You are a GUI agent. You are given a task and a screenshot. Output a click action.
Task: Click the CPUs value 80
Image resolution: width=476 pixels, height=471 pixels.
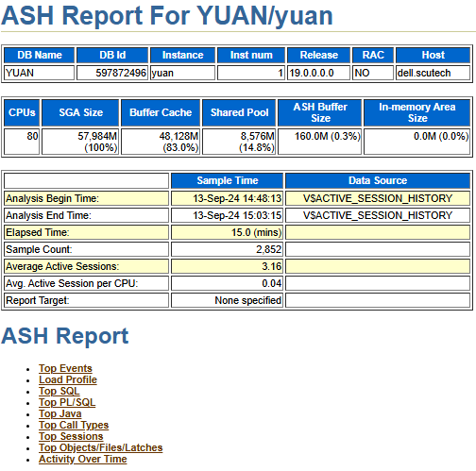coord(32,136)
